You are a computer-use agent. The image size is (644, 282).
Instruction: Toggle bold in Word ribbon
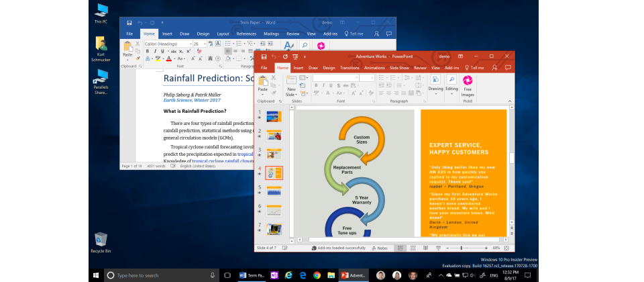[x=148, y=51]
